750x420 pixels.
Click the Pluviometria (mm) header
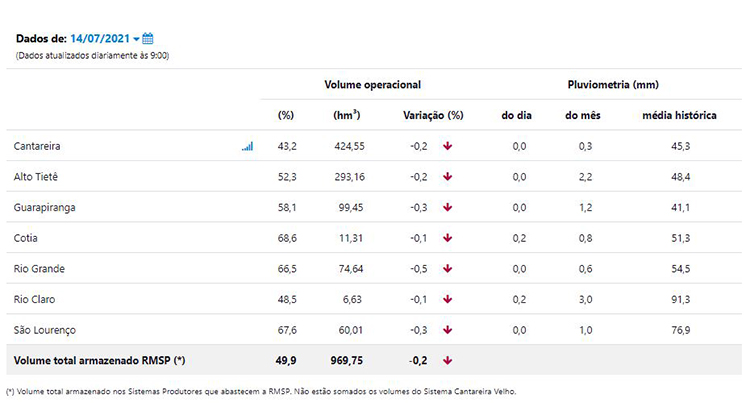coord(613,85)
